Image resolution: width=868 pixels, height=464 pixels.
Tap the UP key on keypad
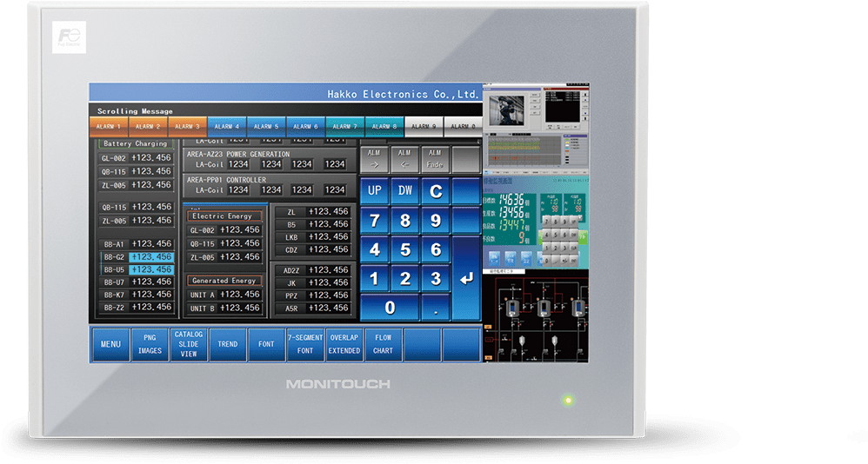coord(375,191)
